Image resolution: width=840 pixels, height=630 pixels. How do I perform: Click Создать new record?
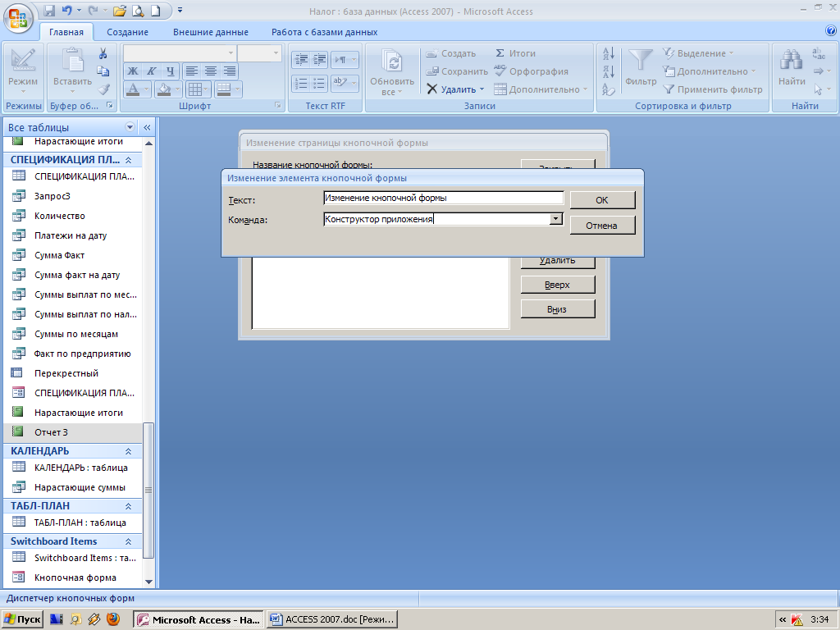(450, 53)
